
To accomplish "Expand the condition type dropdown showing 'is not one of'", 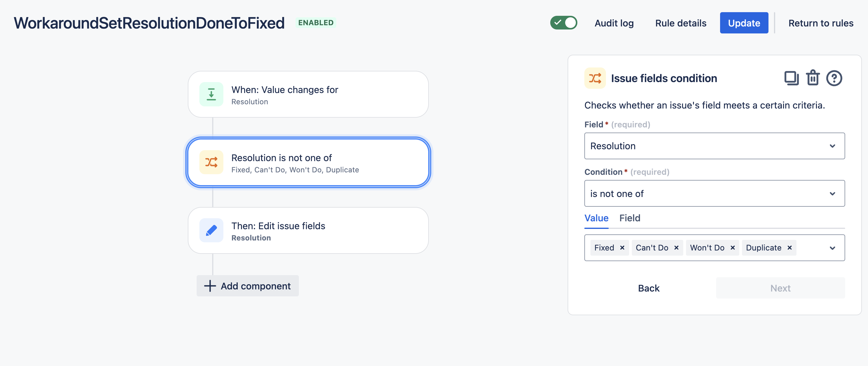I will pos(715,193).
